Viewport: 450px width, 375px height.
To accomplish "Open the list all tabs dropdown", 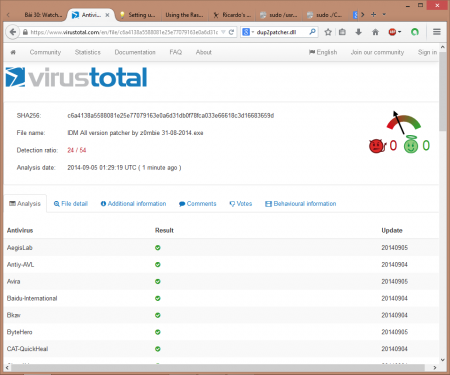I will [384, 15].
